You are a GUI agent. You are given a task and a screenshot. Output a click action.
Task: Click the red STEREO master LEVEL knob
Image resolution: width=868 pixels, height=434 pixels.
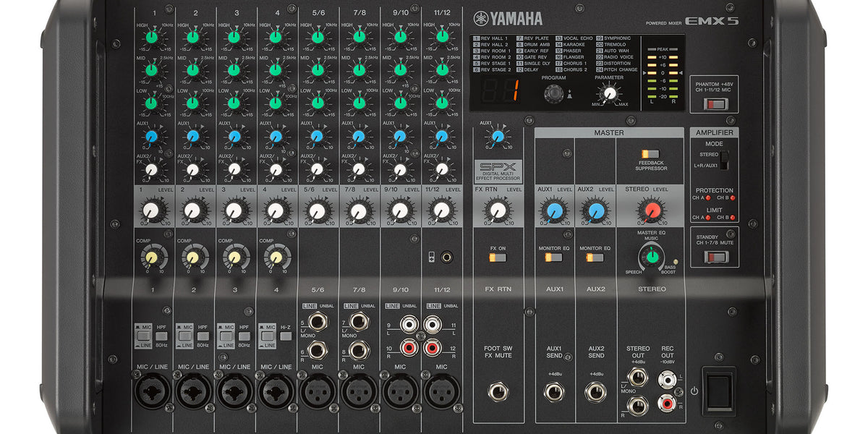651,211
